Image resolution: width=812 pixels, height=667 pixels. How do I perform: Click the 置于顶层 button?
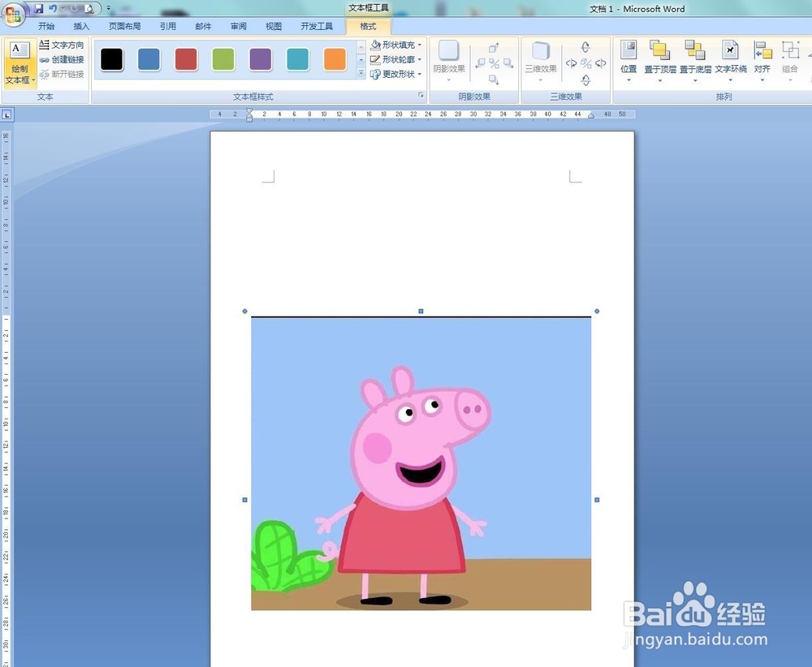[x=659, y=62]
